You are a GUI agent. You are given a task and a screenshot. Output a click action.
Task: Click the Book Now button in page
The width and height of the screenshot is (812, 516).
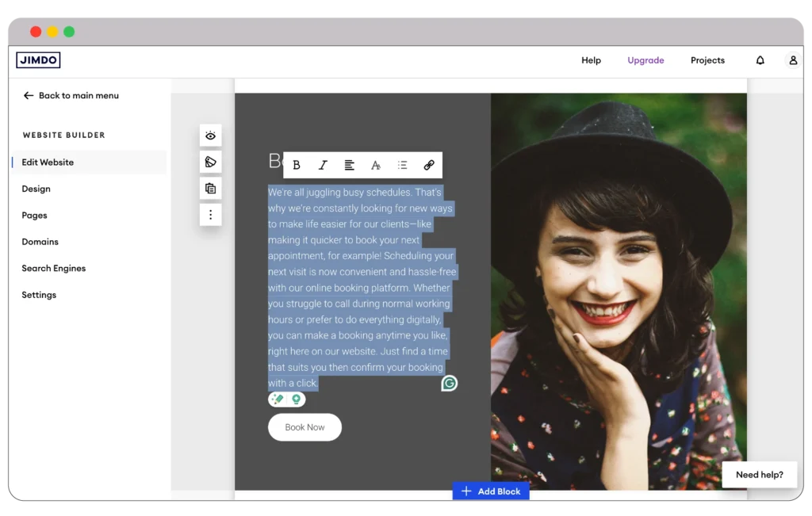point(304,427)
